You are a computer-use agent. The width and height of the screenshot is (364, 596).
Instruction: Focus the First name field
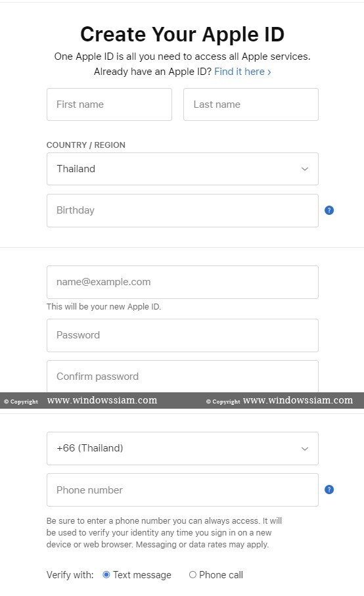110,104
